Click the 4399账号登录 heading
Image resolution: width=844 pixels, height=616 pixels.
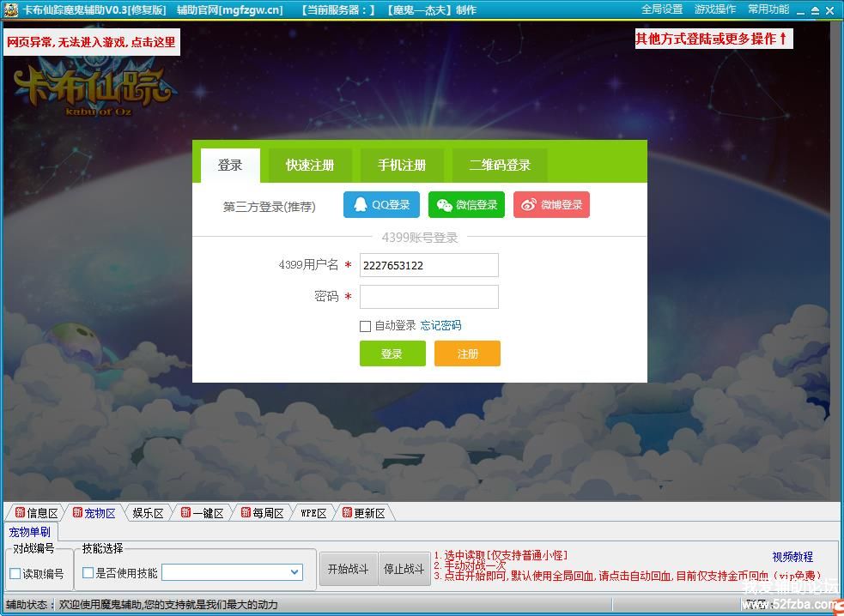419,238
